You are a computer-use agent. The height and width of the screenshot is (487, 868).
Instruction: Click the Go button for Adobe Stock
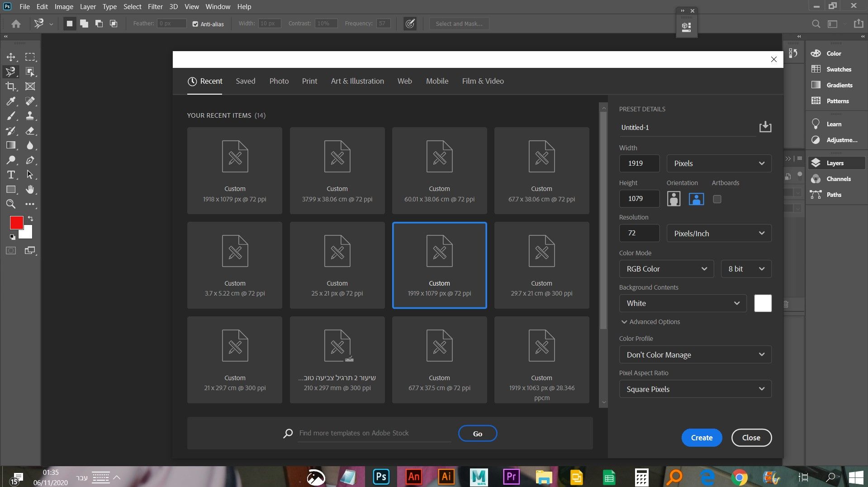tap(477, 434)
